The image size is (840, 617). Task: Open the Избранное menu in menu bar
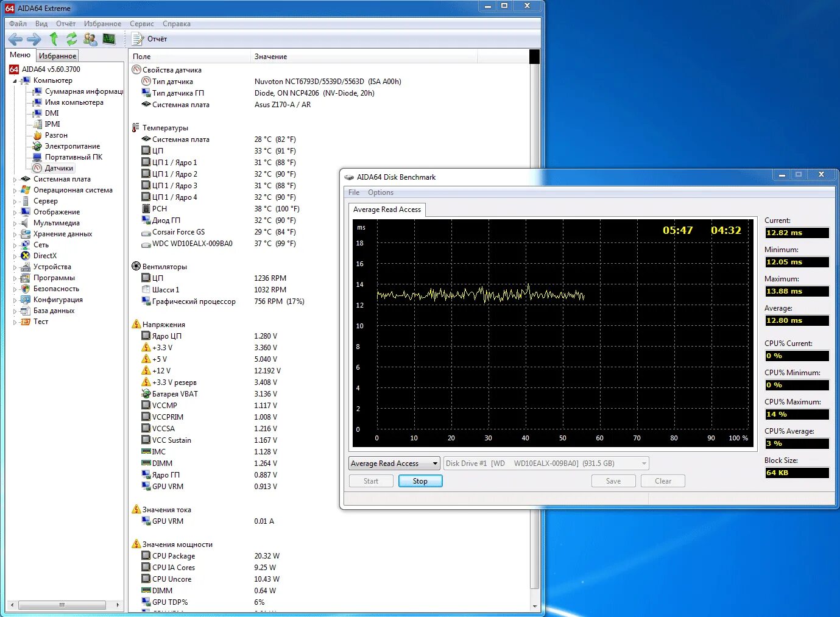point(102,24)
